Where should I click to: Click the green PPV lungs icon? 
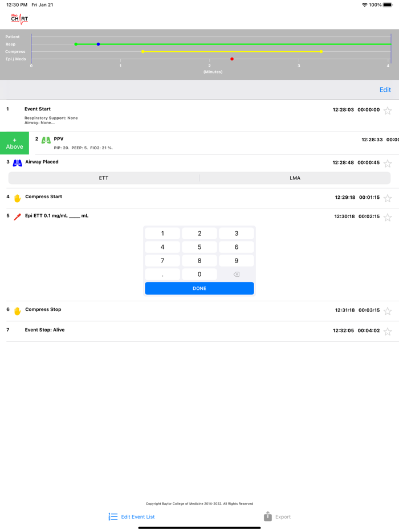click(46, 140)
